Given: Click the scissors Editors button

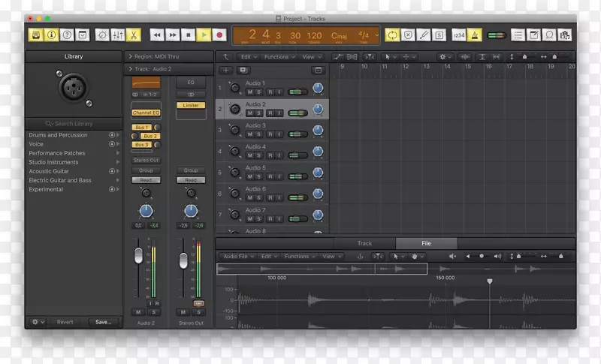Looking at the screenshot, I should click(x=133, y=35).
